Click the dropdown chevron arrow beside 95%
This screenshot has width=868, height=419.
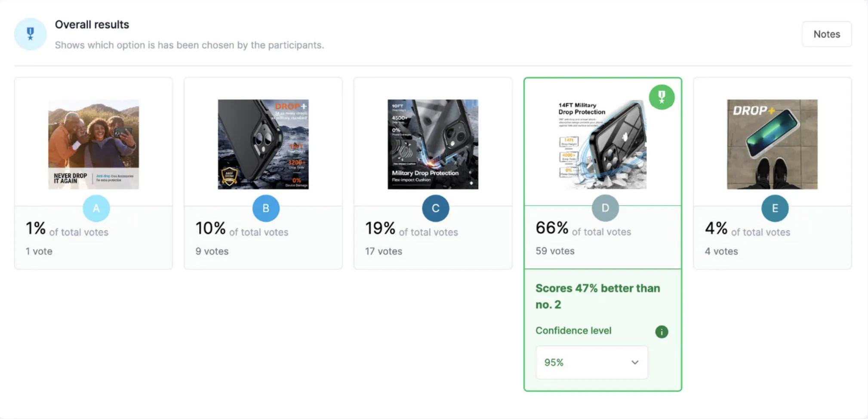tap(634, 362)
